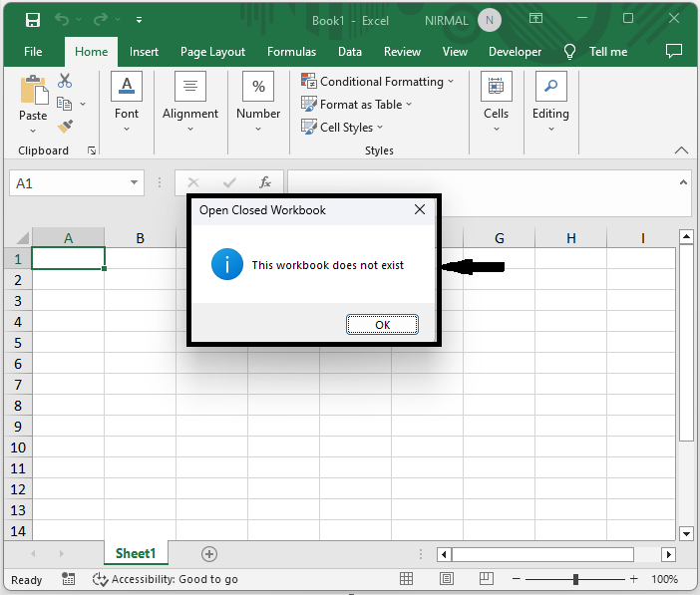Select the Sheet1 tab
Image resolution: width=700 pixels, height=595 pixels.
(136, 553)
